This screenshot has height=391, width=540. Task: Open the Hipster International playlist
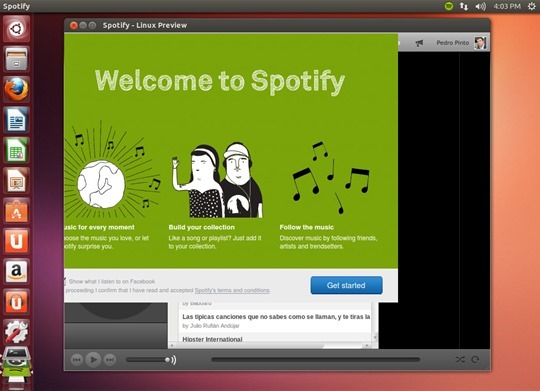click(212, 339)
